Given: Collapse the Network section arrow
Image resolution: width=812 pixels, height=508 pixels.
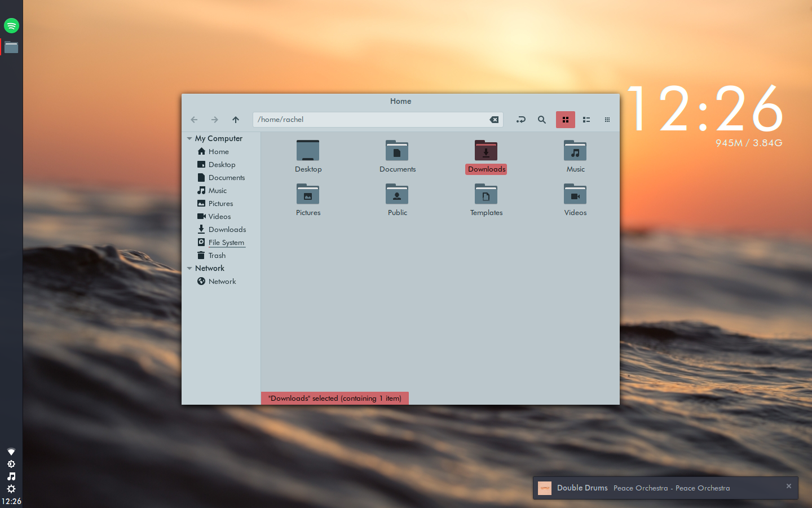Looking at the screenshot, I should pos(189,268).
